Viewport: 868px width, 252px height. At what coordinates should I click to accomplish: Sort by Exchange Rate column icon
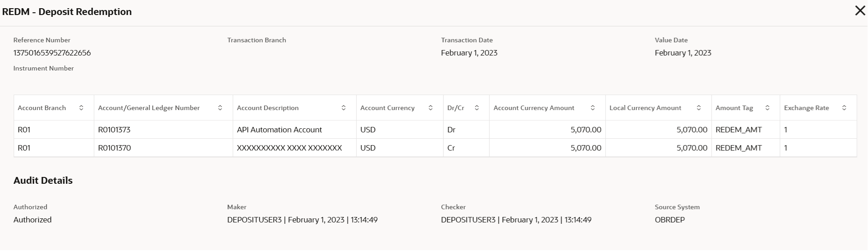(x=844, y=108)
